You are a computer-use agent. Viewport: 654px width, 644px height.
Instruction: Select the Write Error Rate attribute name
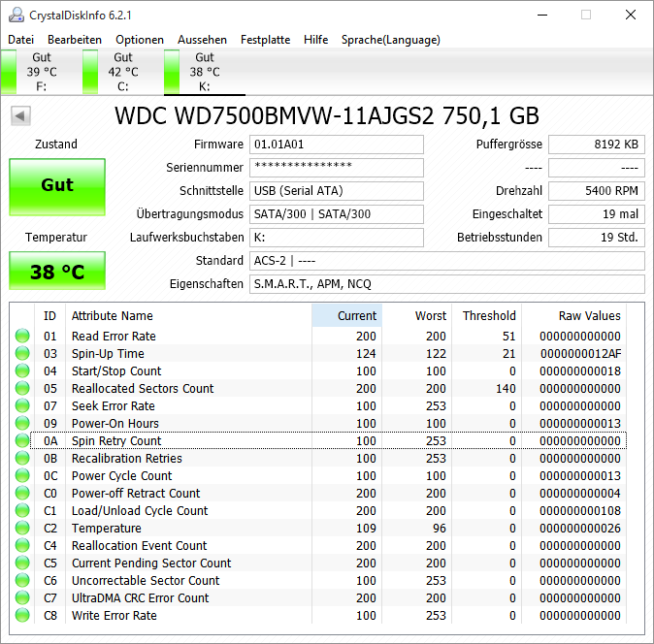point(114,615)
